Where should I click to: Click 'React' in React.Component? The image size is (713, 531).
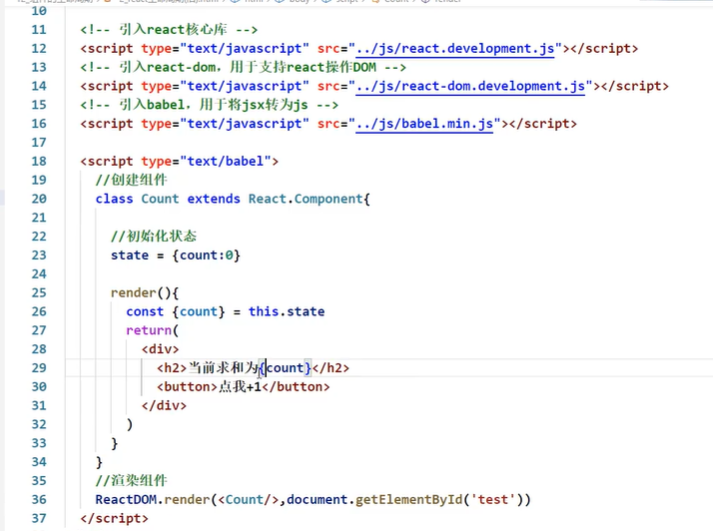point(267,199)
